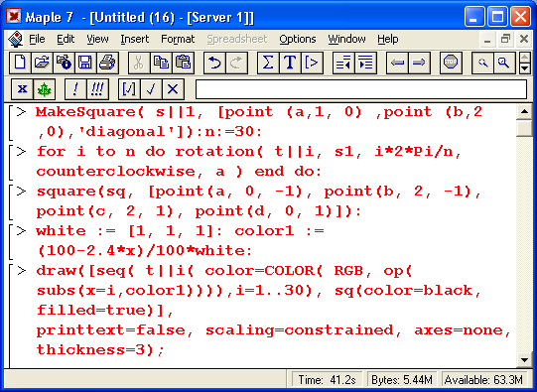The height and width of the screenshot is (392, 537).
Task: Click 'Available: 63.3M' status entry
Action: coord(483,380)
